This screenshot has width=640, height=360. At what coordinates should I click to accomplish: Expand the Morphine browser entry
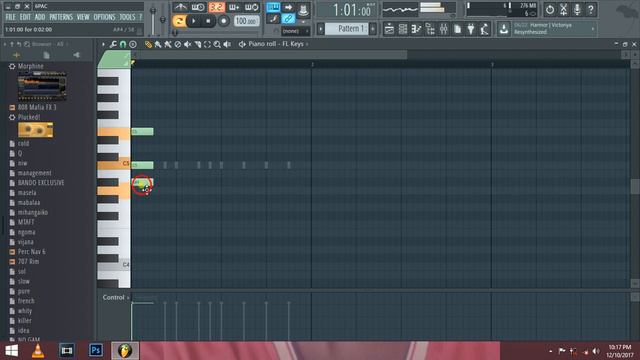(x=31, y=66)
